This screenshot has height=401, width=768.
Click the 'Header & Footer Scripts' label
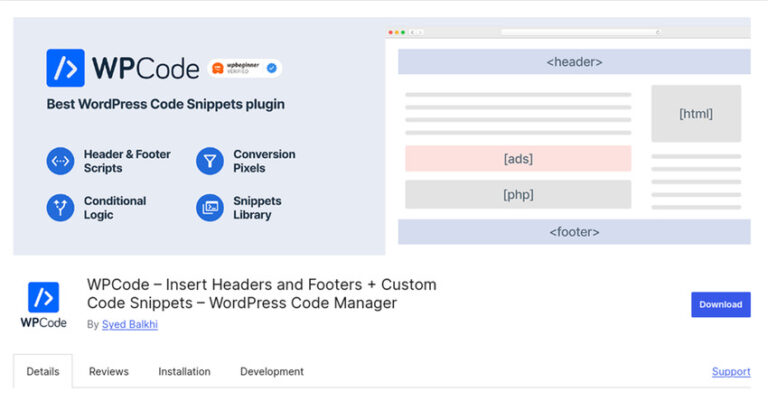click(127, 161)
